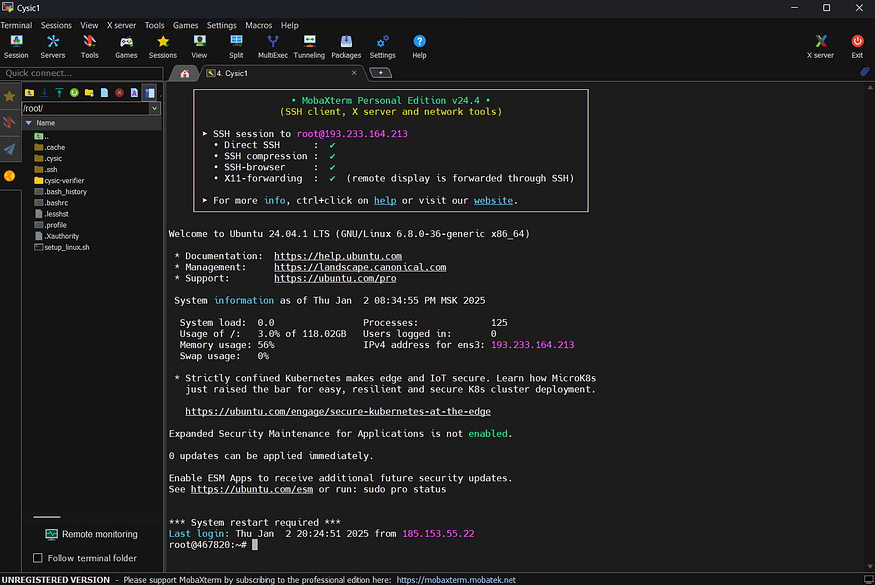Open the website link in banner
Viewport: 875px width, 585px height.
click(493, 200)
